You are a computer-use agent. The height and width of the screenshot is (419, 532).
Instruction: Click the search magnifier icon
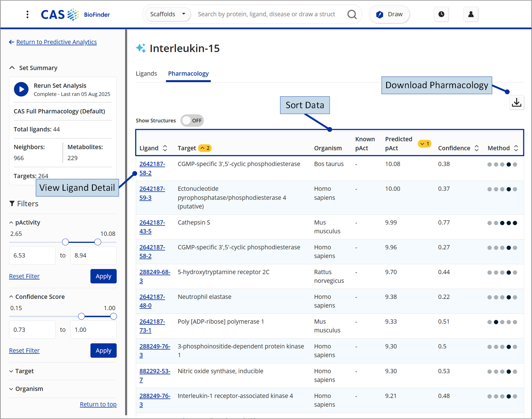[352, 14]
